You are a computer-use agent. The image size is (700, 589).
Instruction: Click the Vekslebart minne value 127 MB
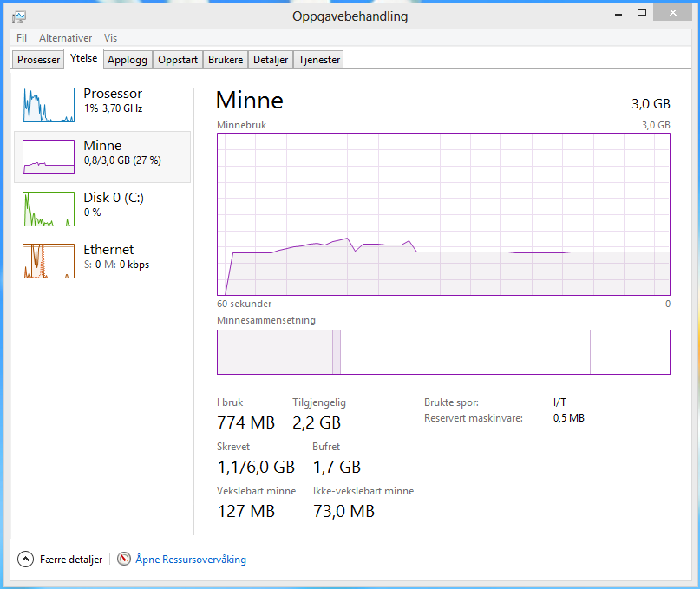(x=246, y=511)
